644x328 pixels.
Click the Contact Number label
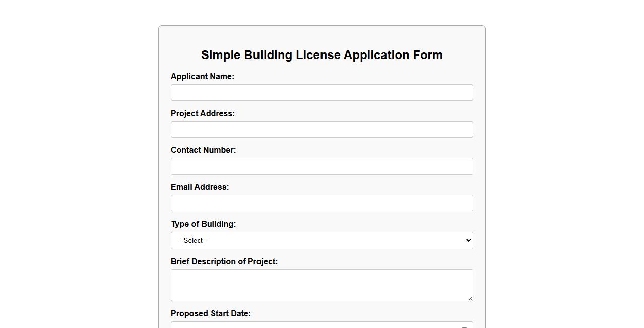pyautogui.click(x=204, y=150)
